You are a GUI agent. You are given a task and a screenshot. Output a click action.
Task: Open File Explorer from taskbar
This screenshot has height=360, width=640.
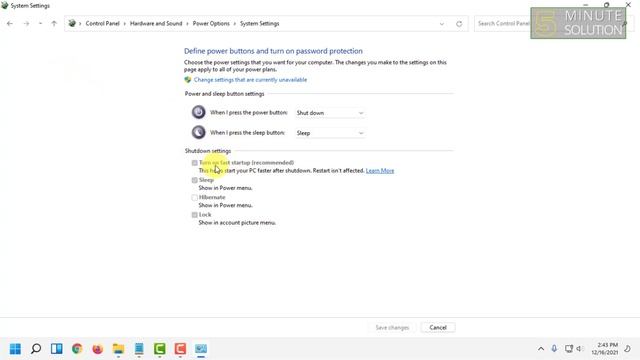point(118,349)
